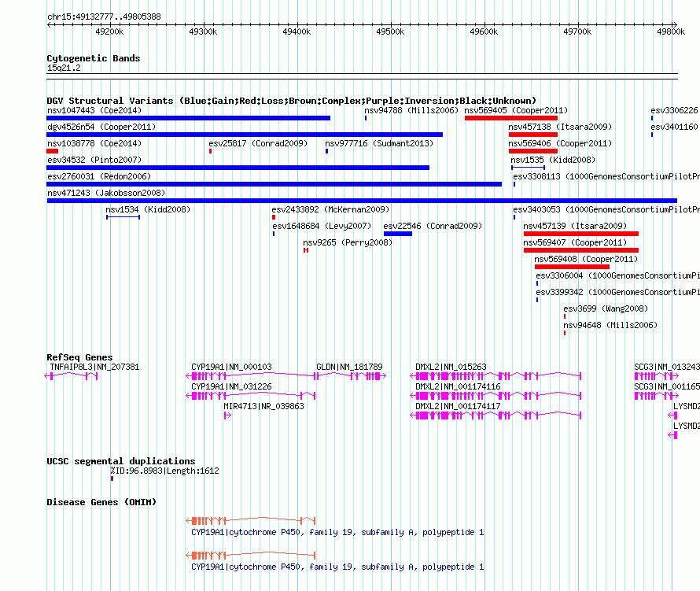Click the 49400k ruler tick label
The image size is (700, 591).
click(297, 31)
